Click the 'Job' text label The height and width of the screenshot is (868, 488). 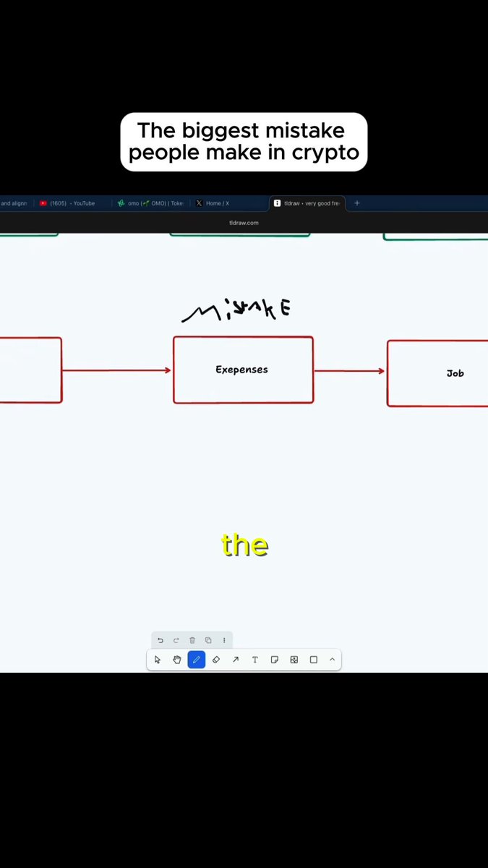click(455, 373)
